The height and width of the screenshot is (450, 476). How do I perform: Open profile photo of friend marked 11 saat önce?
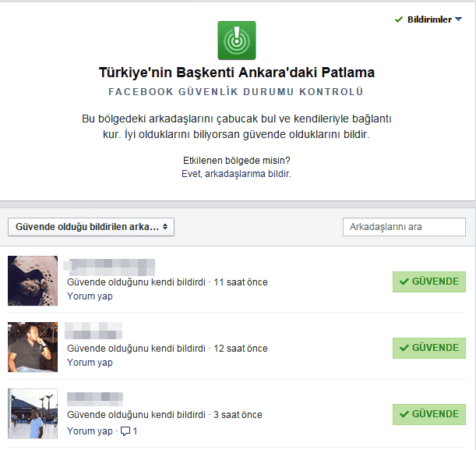[x=33, y=281]
